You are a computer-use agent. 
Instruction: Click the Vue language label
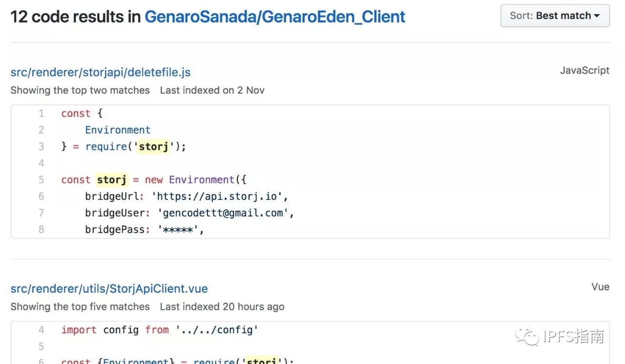pos(600,287)
